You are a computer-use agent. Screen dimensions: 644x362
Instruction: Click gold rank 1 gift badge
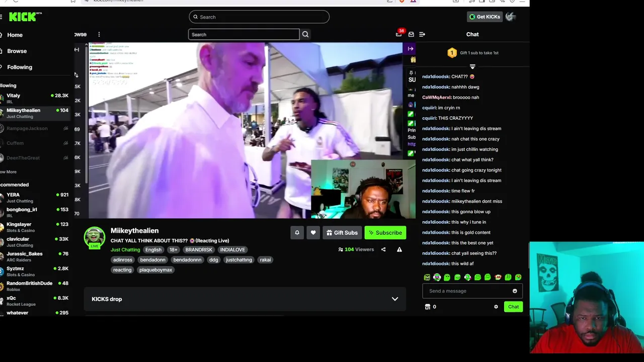(x=452, y=53)
